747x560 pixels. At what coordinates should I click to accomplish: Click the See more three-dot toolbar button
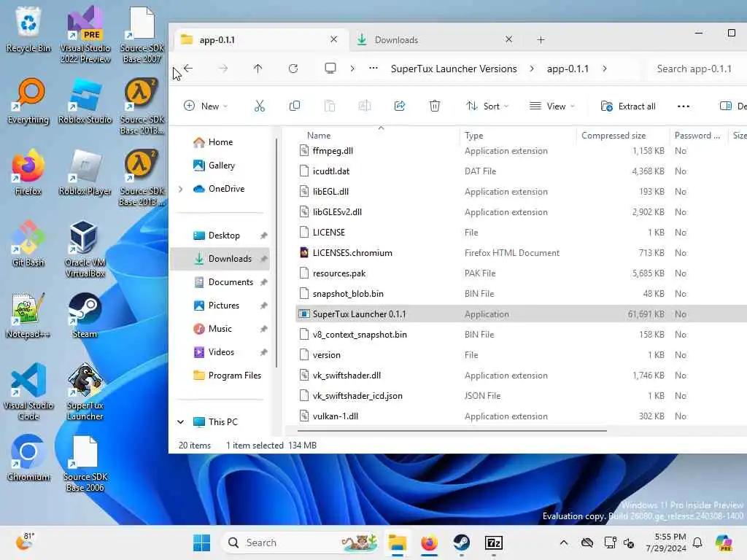pos(684,106)
